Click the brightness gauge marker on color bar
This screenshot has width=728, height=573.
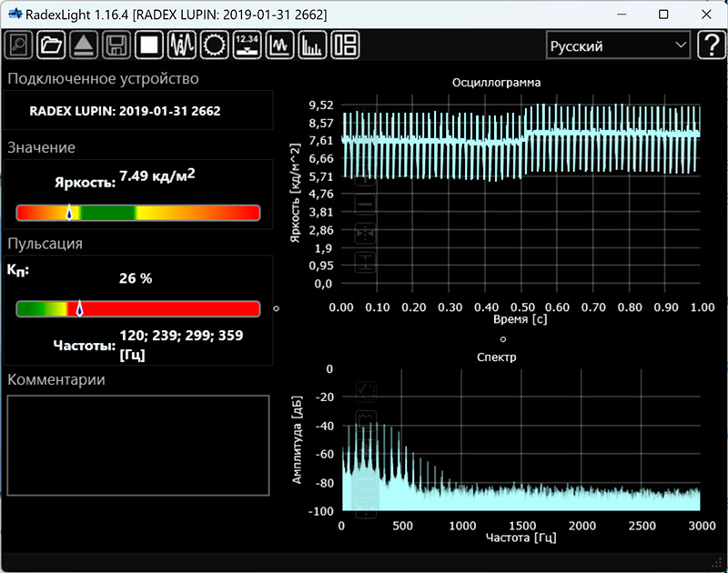(x=69, y=213)
